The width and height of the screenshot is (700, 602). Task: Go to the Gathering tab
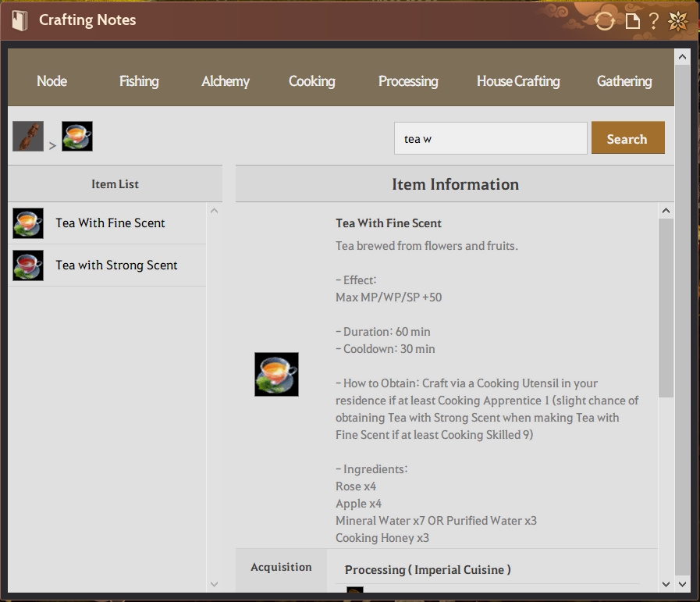624,81
